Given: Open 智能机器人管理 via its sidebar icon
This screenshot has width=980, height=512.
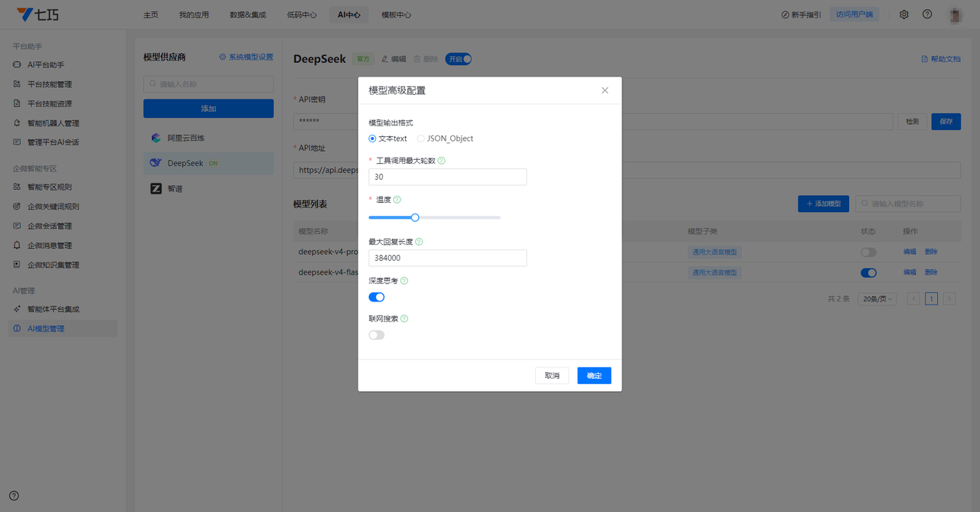Looking at the screenshot, I should pos(18,123).
